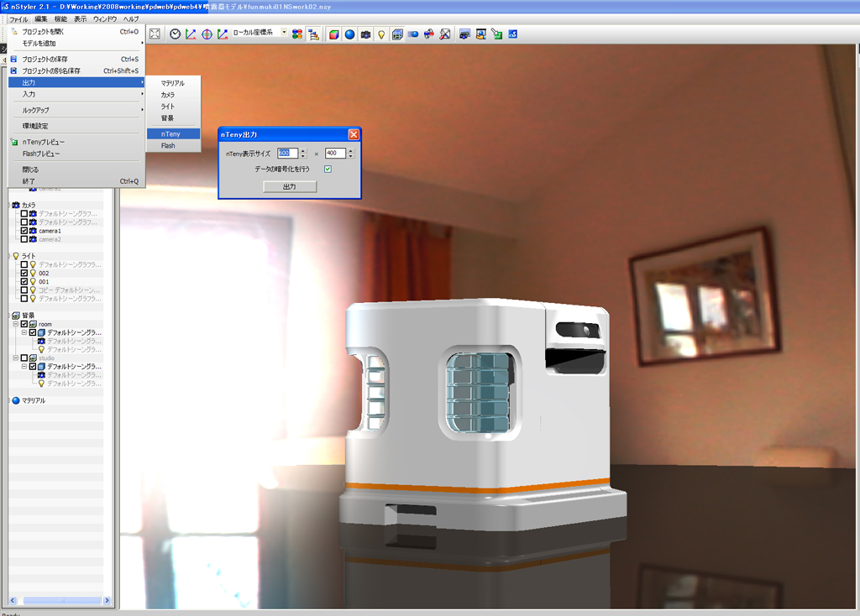860x616 pixels.
Task: Click the nTeny width input field
Action: 287,154
